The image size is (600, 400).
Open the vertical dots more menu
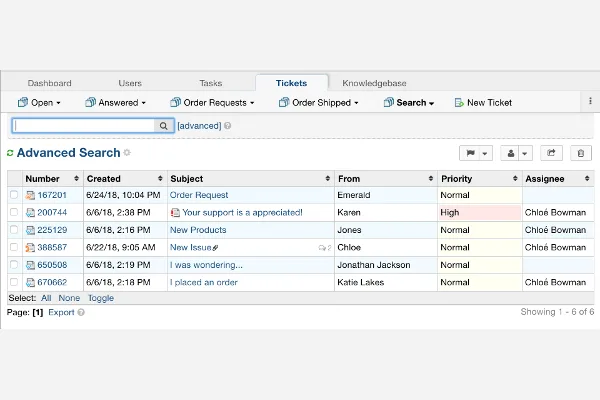point(590,101)
